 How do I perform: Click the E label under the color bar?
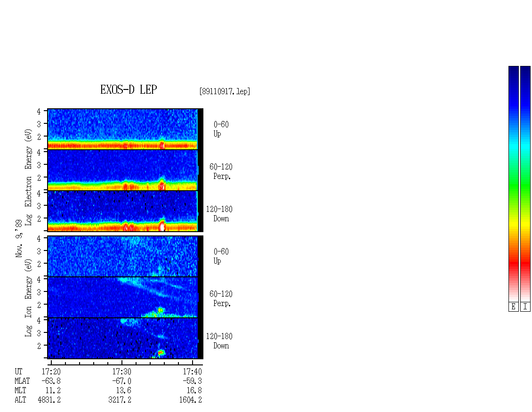(x=513, y=307)
